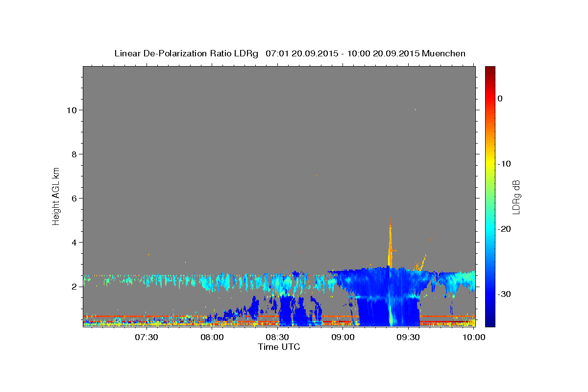
Task: Click the 09:30 time tick label
Action: tap(408, 337)
